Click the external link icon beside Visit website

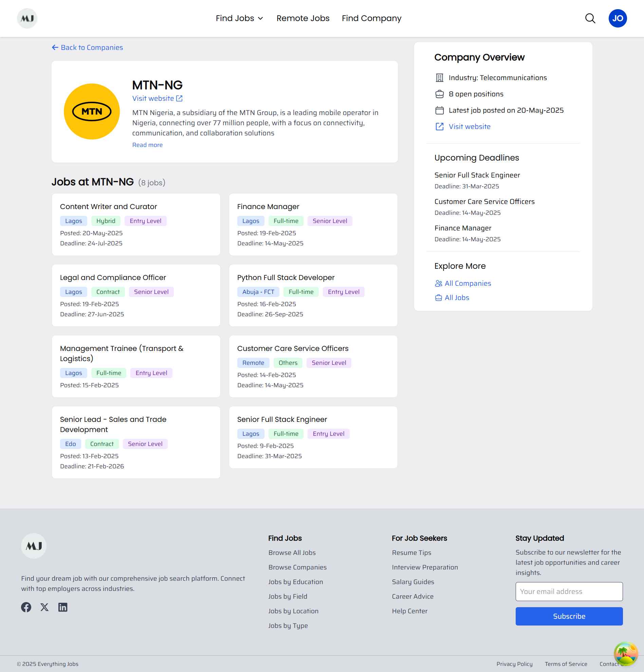pos(179,98)
